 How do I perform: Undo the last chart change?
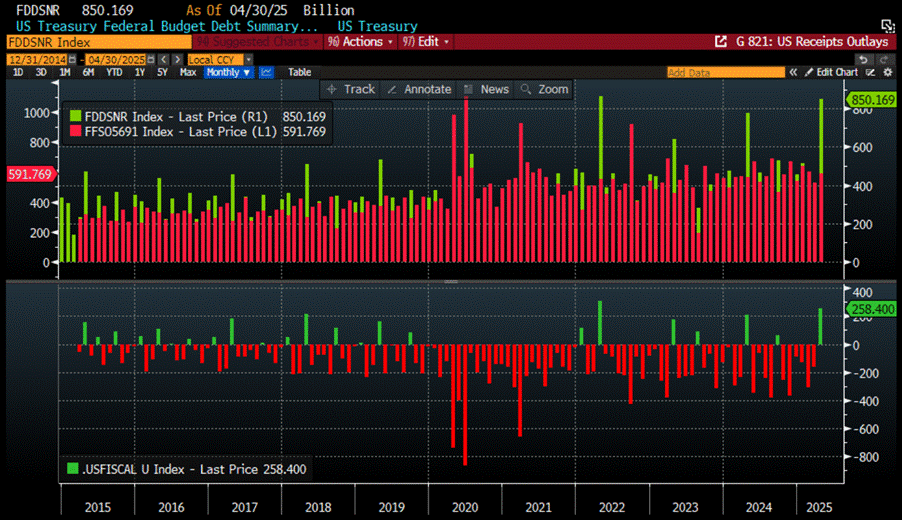pos(863,60)
